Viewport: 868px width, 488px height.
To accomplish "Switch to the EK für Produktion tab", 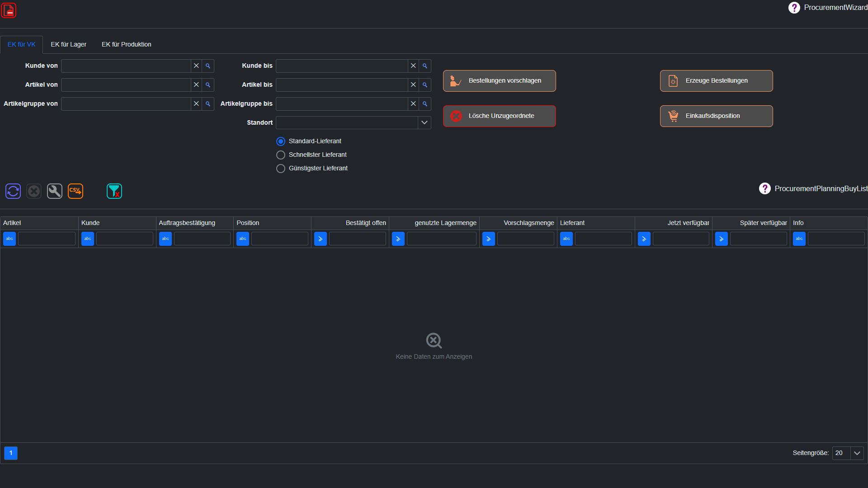I will pyautogui.click(x=127, y=45).
